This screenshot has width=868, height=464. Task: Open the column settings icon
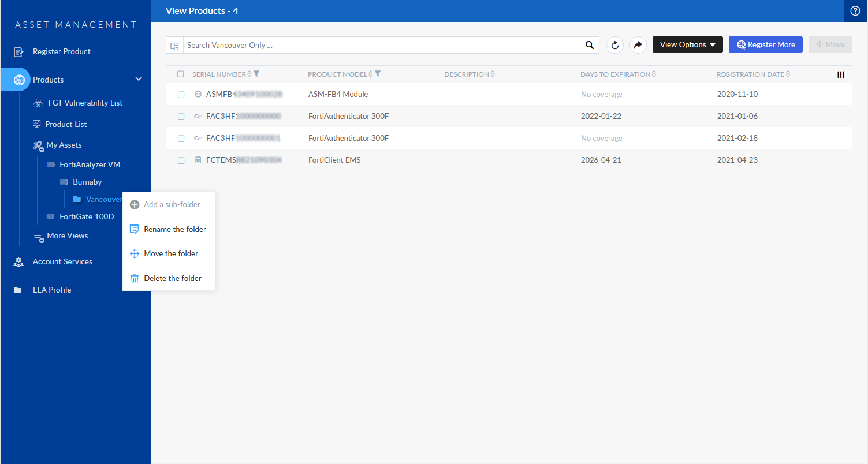[841, 74]
